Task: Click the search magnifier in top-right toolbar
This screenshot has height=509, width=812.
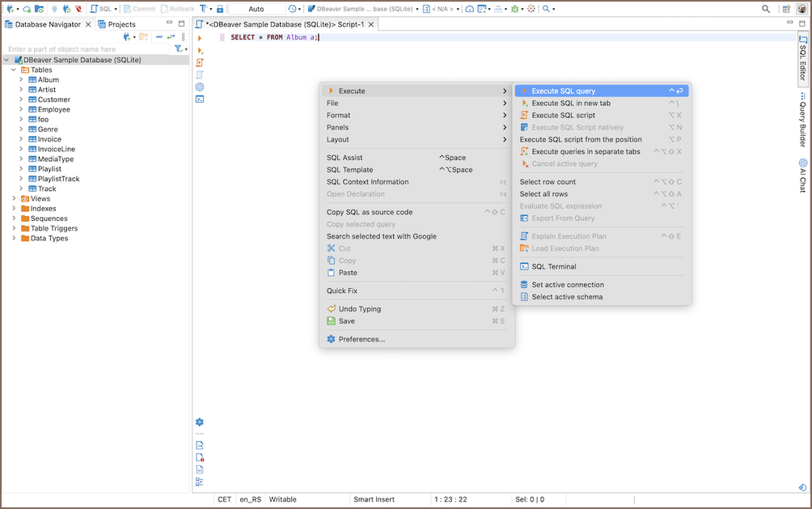Action: [766, 9]
